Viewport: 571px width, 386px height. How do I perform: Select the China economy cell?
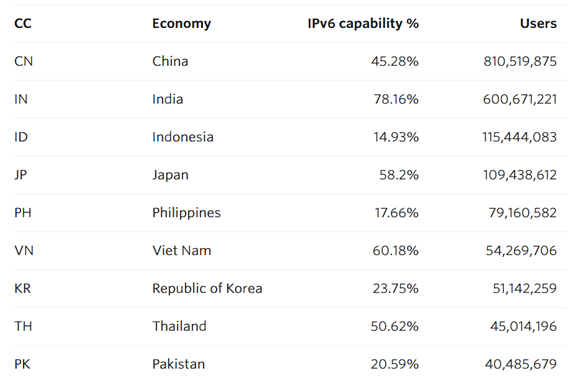[x=170, y=62]
